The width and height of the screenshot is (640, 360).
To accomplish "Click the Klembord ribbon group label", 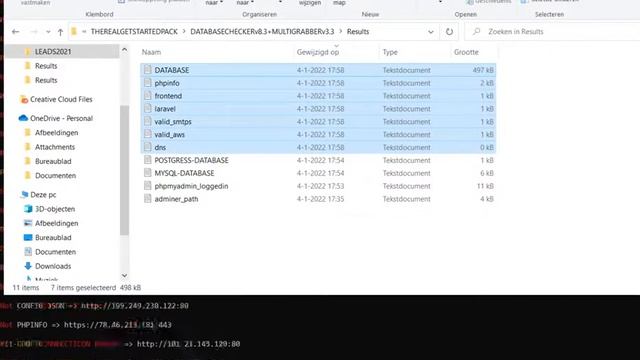I will (x=99, y=14).
